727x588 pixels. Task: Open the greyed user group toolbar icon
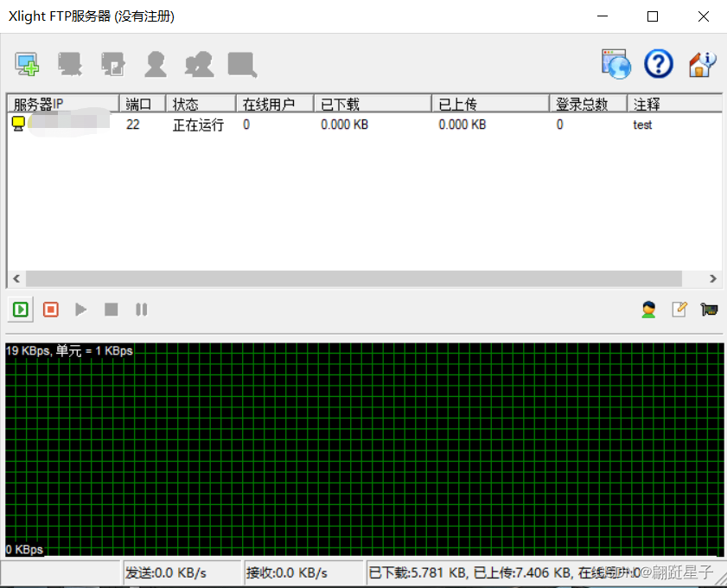click(200, 64)
